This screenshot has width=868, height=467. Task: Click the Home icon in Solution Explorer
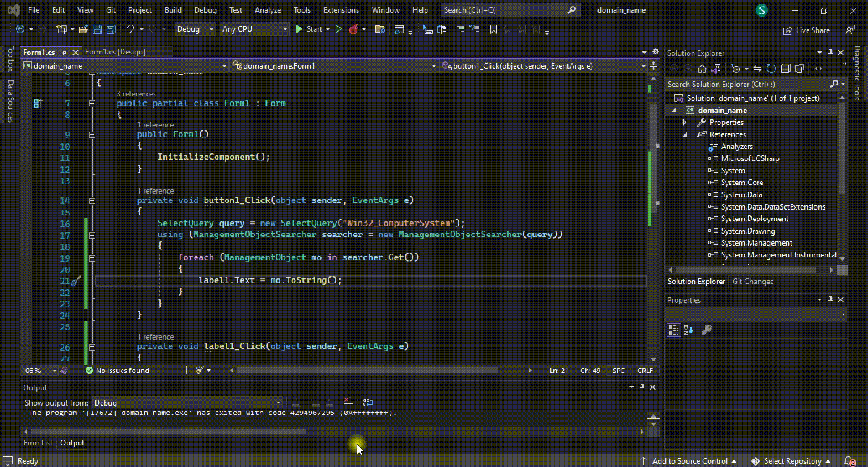click(x=701, y=69)
